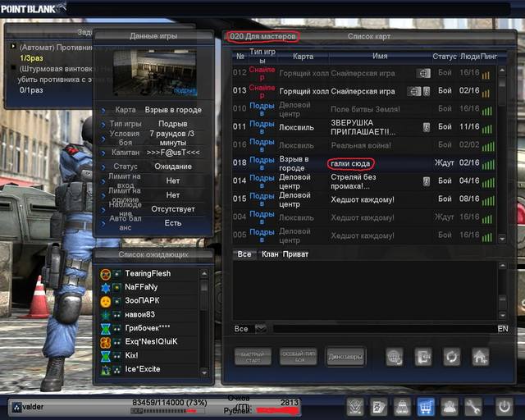This screenshot has width=525, height=420.
Task: Click the rank icon beside valder
Action: [x=16, y=407]
